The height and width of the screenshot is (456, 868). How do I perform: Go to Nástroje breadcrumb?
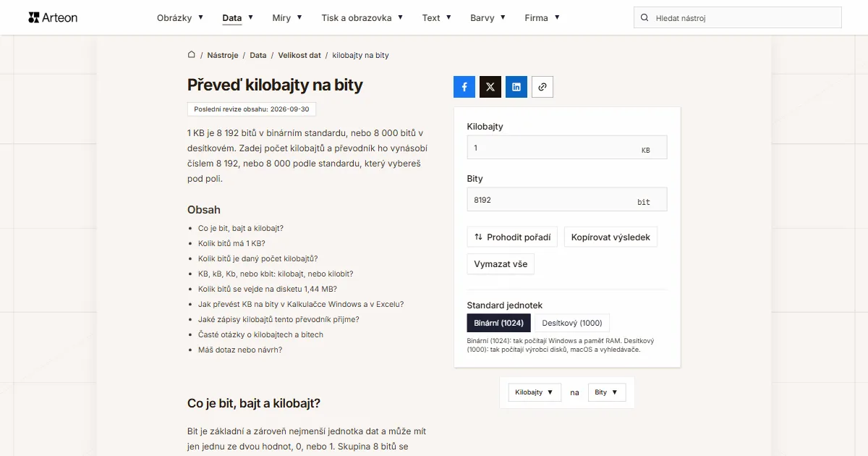[223, 55]
